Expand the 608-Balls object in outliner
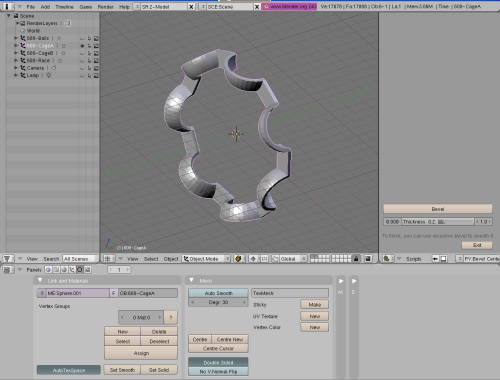Screen dimensions: 500x380 16,38
